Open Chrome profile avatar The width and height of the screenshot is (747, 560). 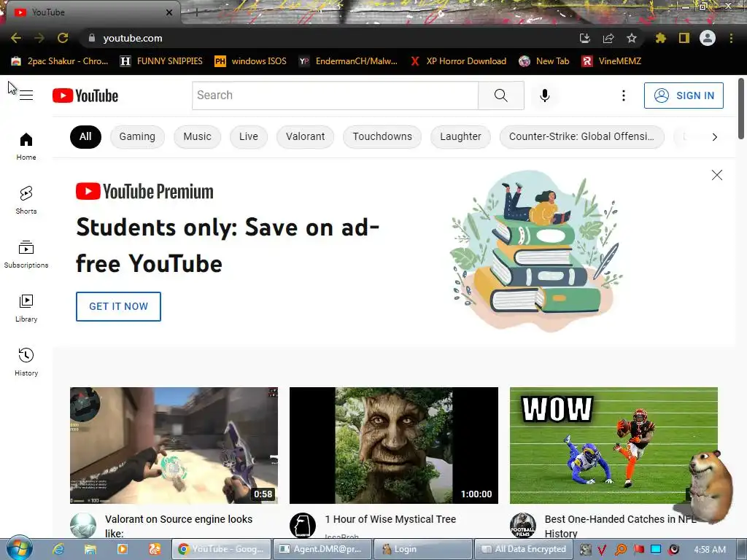pos(707,38)
